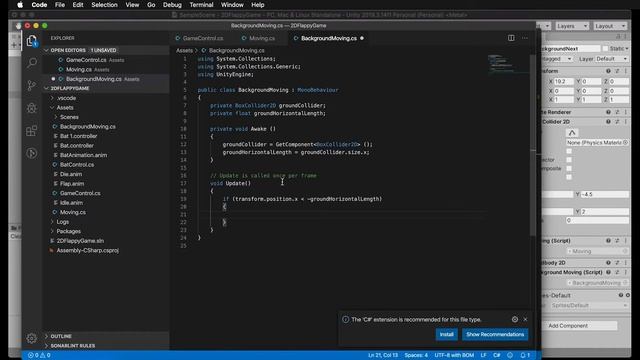Open Sprite Renderer help icon in Unity
The image size is (640, 360).
pyautogui.click(x=608, y=112)
